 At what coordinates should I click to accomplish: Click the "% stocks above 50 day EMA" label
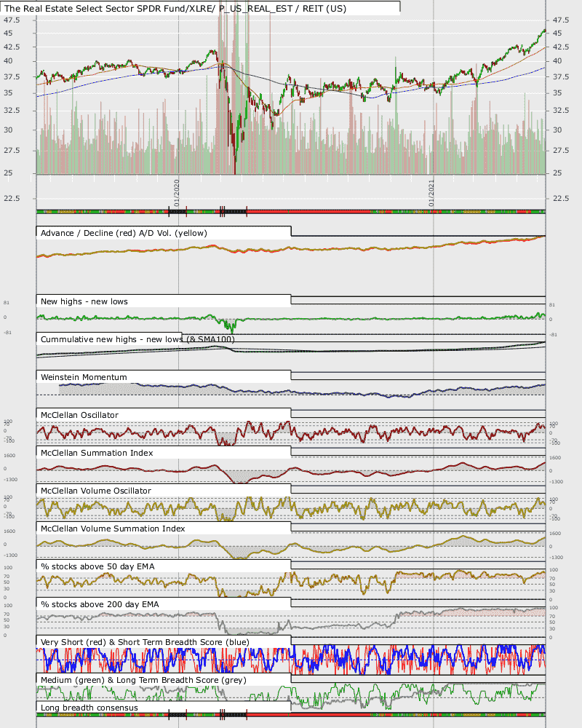pos(97,566)
